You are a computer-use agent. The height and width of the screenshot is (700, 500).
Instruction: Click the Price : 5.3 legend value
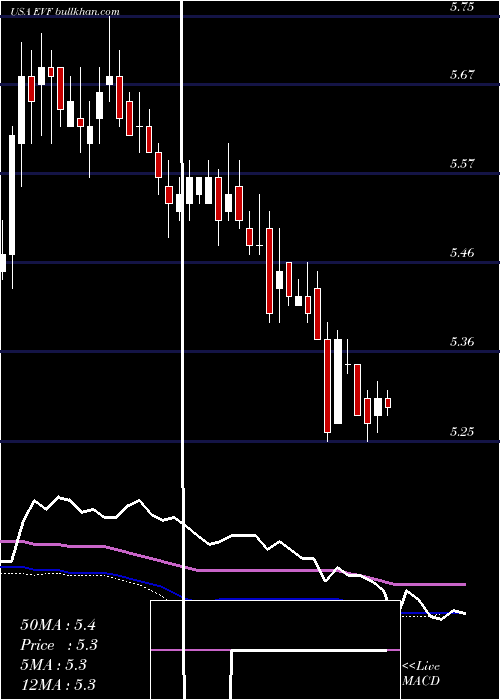coord(59,645)
